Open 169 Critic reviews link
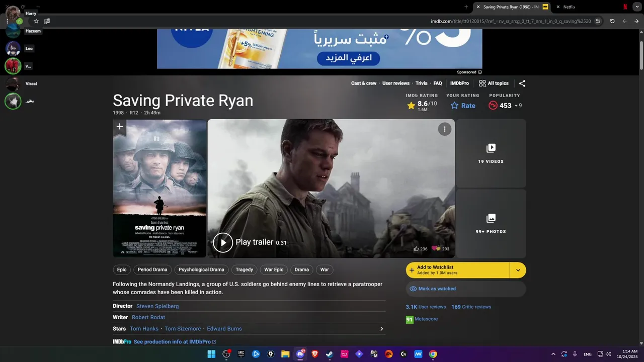This screenshot has height=362, width=644. 471,307
